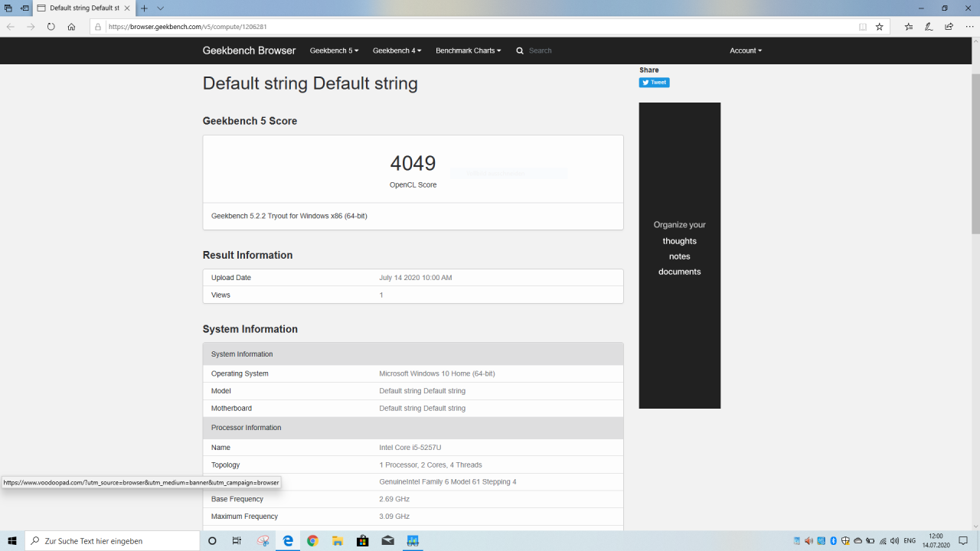Go to browser home page icon

pyautogui.click(x=71, y=26)
